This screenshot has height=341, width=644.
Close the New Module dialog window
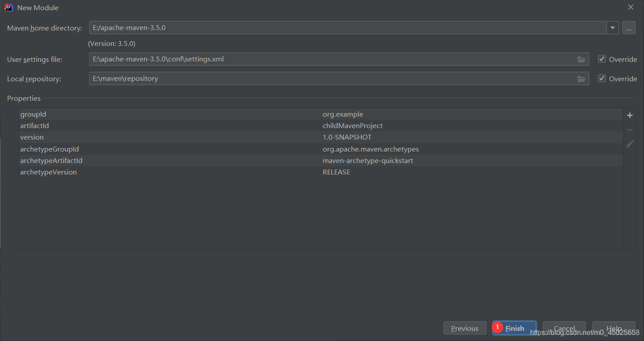tap(631, 7)
